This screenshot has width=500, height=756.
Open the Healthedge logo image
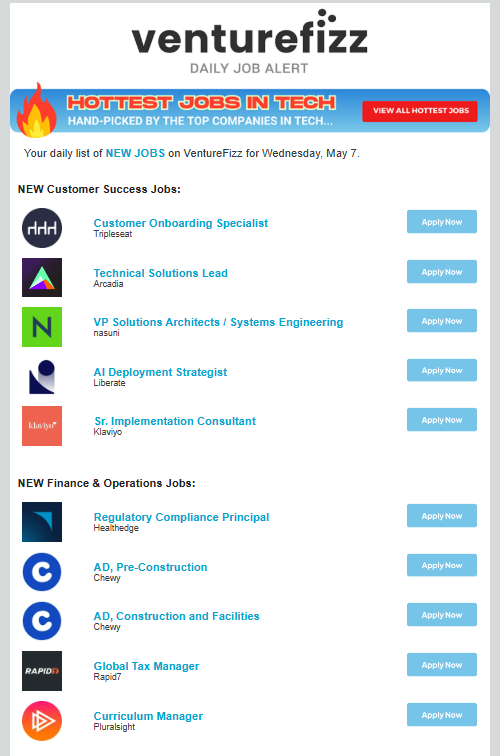pyautogui.click(x=42, y=522)
